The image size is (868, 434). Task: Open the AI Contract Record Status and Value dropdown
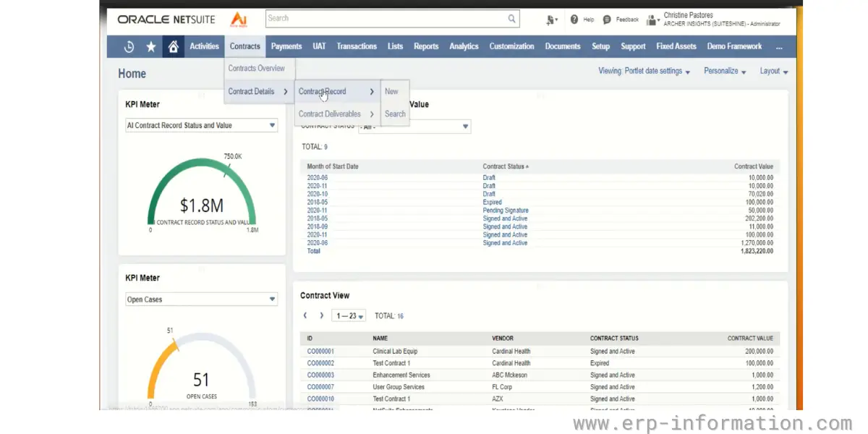coord(202,125)
